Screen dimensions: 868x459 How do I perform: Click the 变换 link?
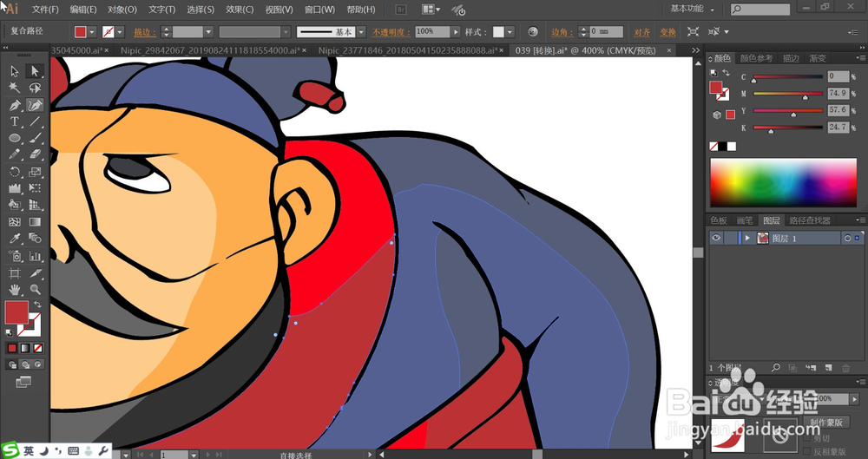tap(667, 32)
